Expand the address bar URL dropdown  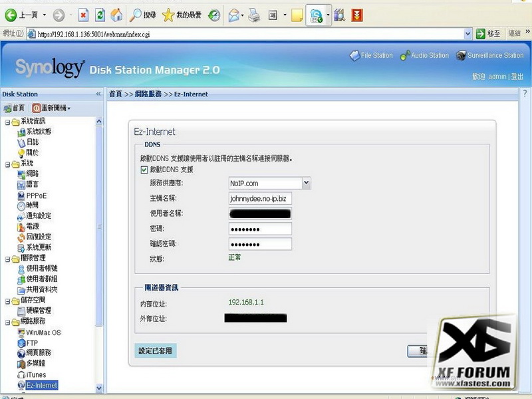[x=467, y=34]
